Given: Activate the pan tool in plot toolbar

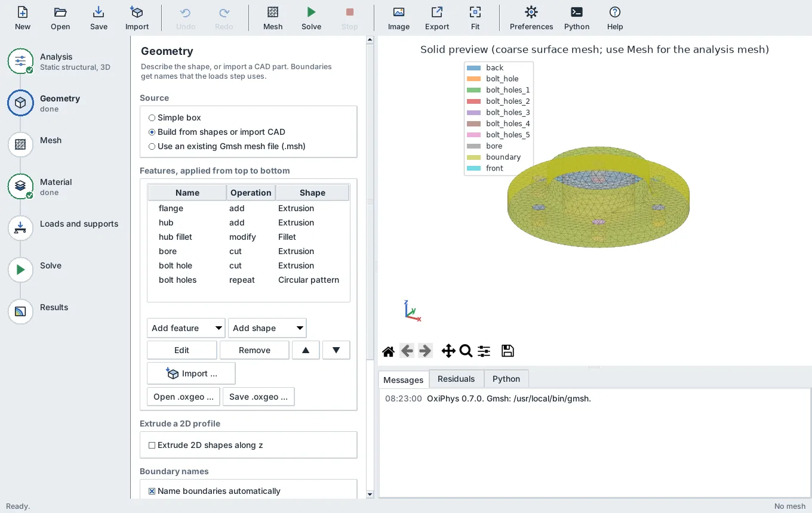Looking at the screenshot, I should (448, 351).
